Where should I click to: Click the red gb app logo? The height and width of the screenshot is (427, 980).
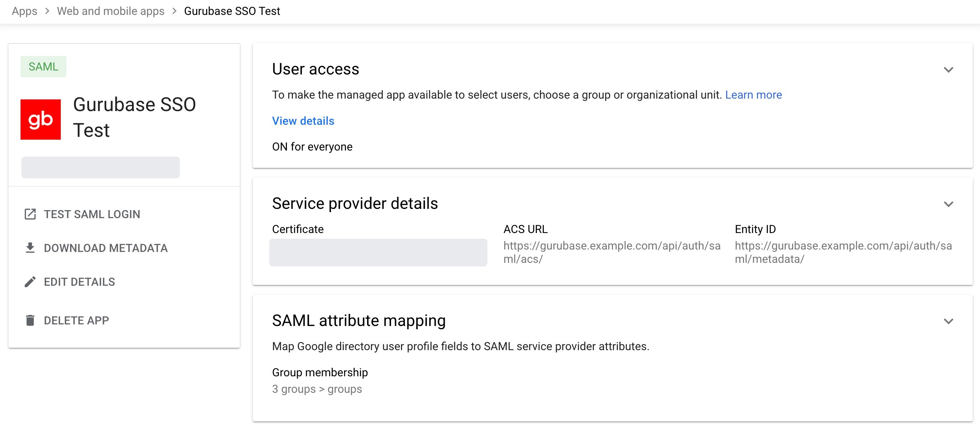[x=41, y=120]
